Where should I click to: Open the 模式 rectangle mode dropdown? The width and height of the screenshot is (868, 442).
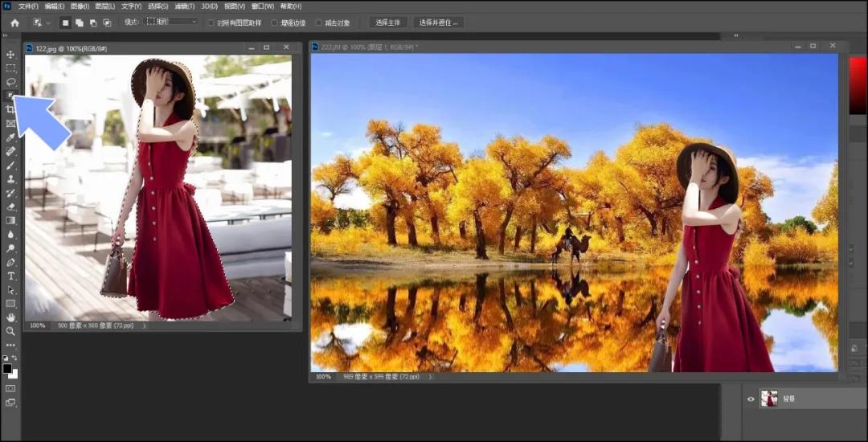[171, 22]
